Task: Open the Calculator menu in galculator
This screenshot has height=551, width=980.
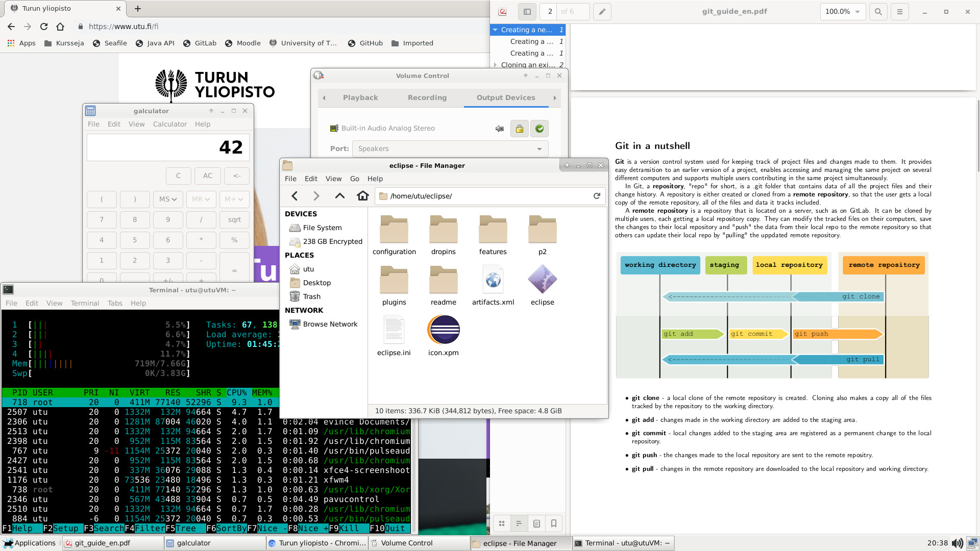Action: point(170,124)
